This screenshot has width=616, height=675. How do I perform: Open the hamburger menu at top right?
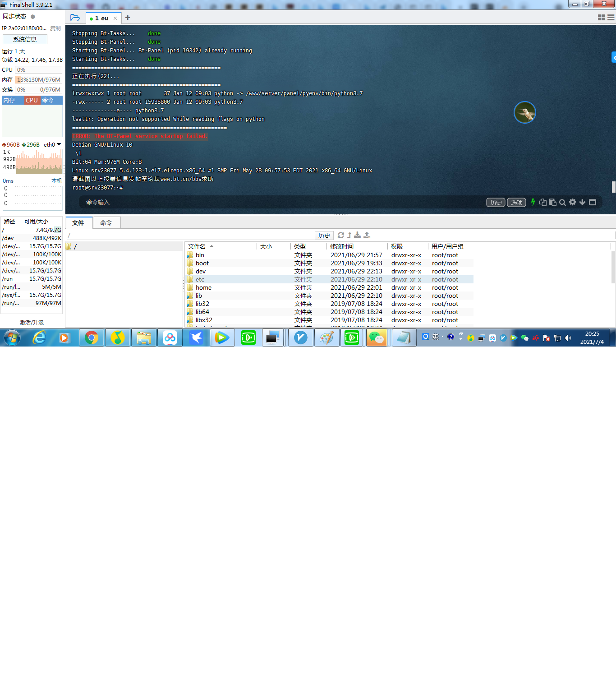(x=611, y=18)
